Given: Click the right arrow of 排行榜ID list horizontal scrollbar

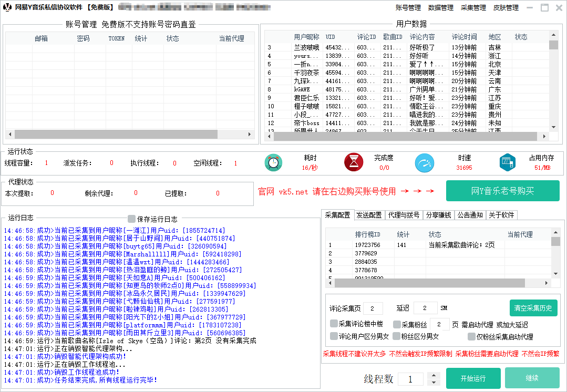Looking at the screenshot, I should tap(547, 283).
